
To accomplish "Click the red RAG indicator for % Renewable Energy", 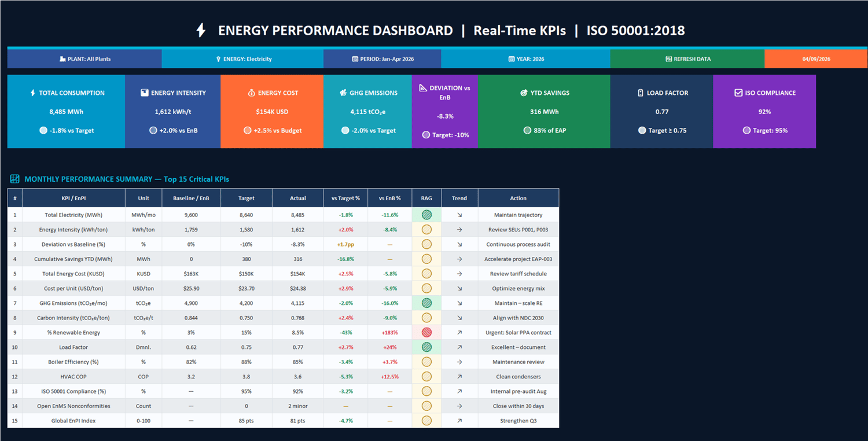I will tap(426, 332).
